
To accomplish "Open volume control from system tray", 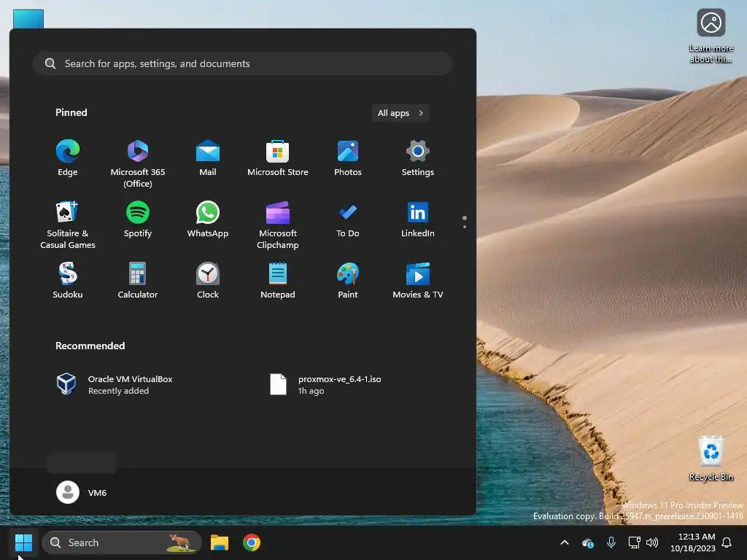I will (652, 542).
